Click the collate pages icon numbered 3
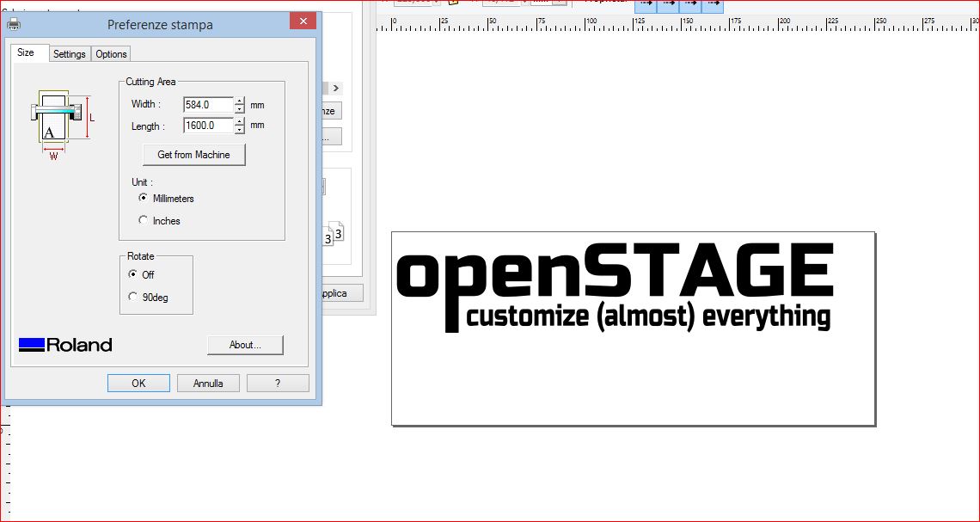 click(x=333, y=235)
